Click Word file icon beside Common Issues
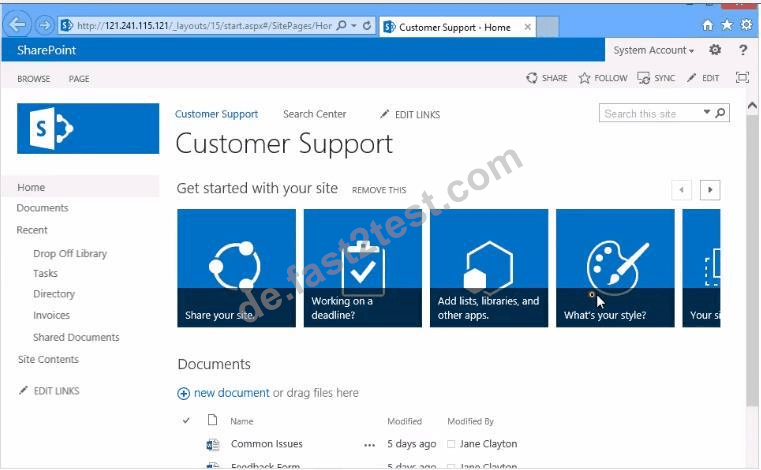The width and height of the screenshot is (761, 470). (x=213, y=444)
